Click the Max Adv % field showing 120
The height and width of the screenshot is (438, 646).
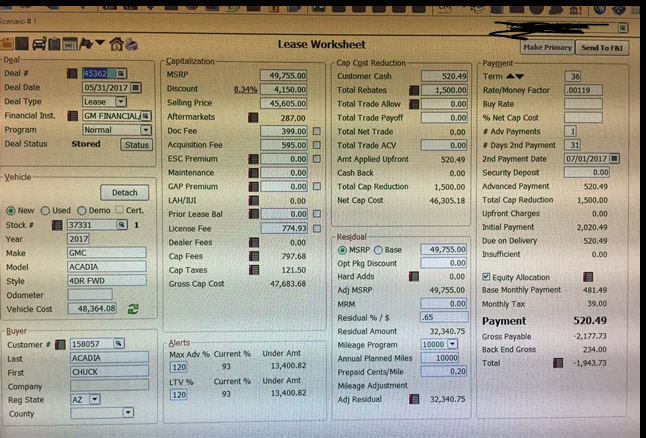click(179, 367)
